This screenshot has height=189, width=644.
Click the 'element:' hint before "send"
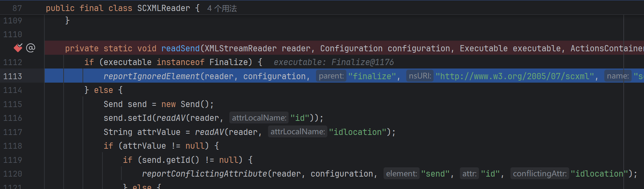[x=401, y=174]
